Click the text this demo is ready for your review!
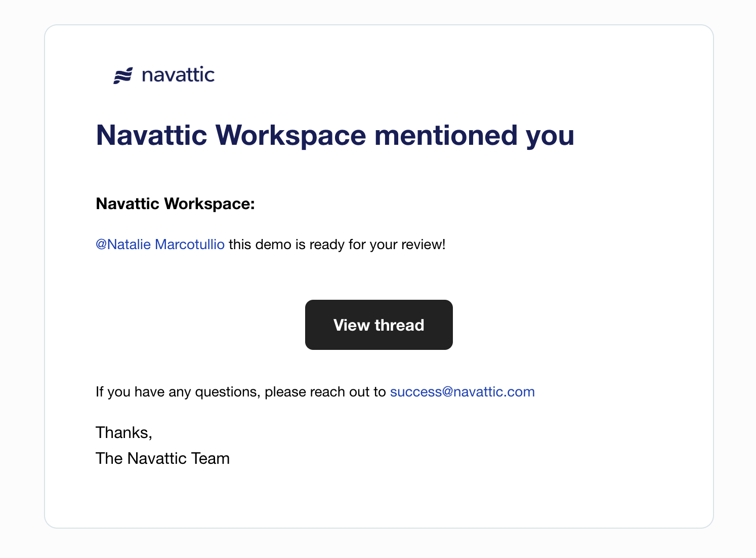This screenshot has height=558, width=756. [337, 245]
